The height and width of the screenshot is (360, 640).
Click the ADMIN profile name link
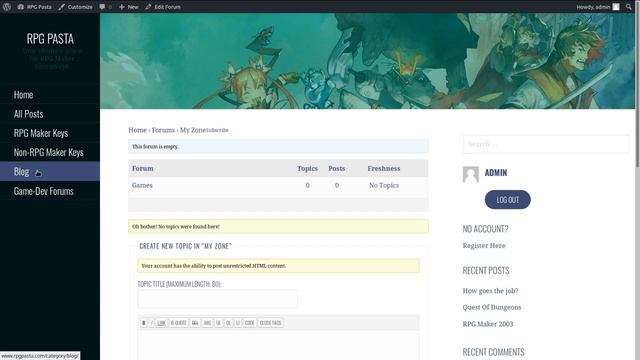click(x=496, y=173)
